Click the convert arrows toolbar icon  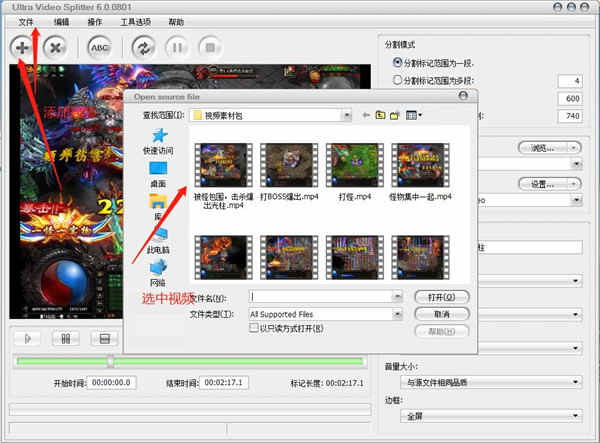[x=143, y=48]
